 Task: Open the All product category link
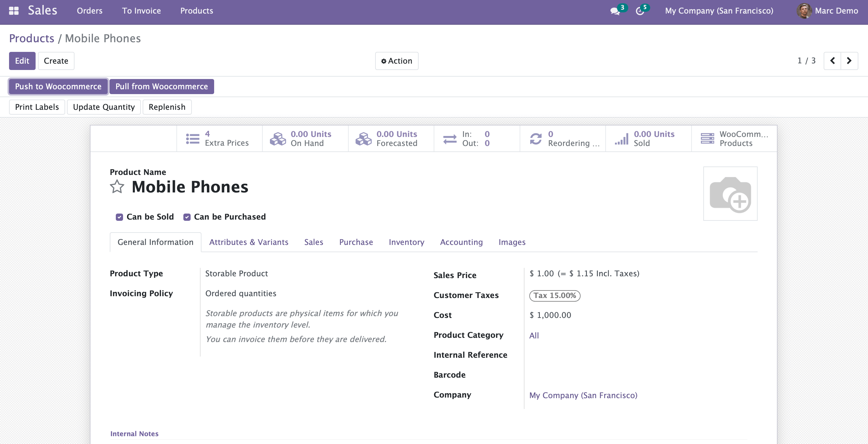click(x=534, y=335)
